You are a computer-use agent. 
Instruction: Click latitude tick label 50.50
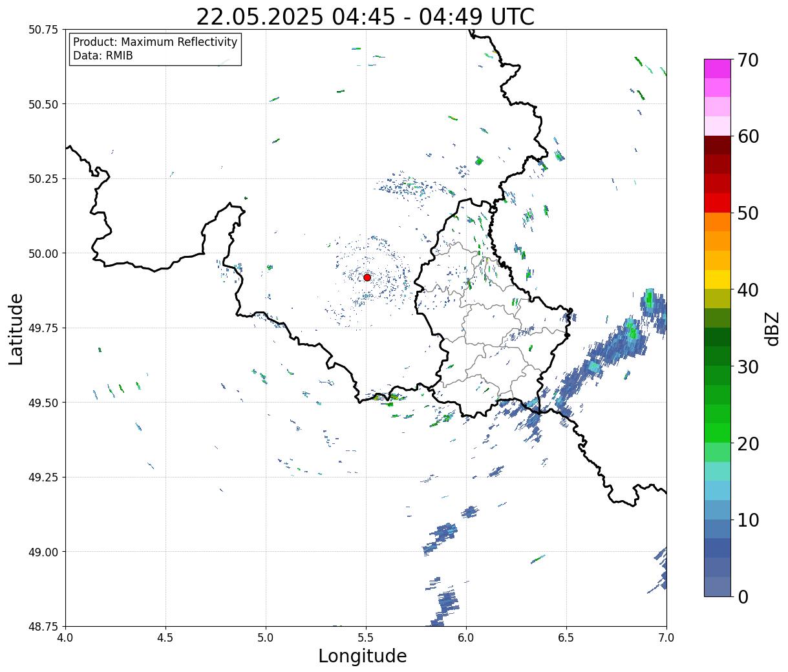pyautogui.click(x=43, y=104)
